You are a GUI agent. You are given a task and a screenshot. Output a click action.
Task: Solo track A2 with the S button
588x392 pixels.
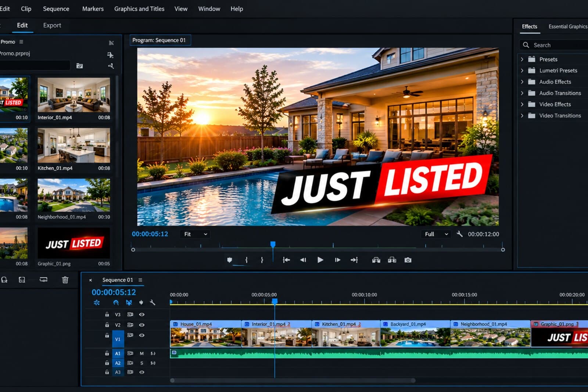[141, 363]
